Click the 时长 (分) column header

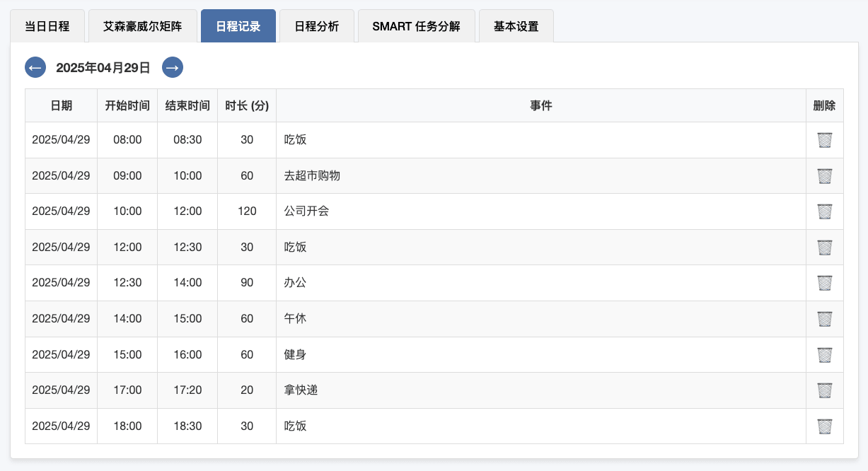247,105
